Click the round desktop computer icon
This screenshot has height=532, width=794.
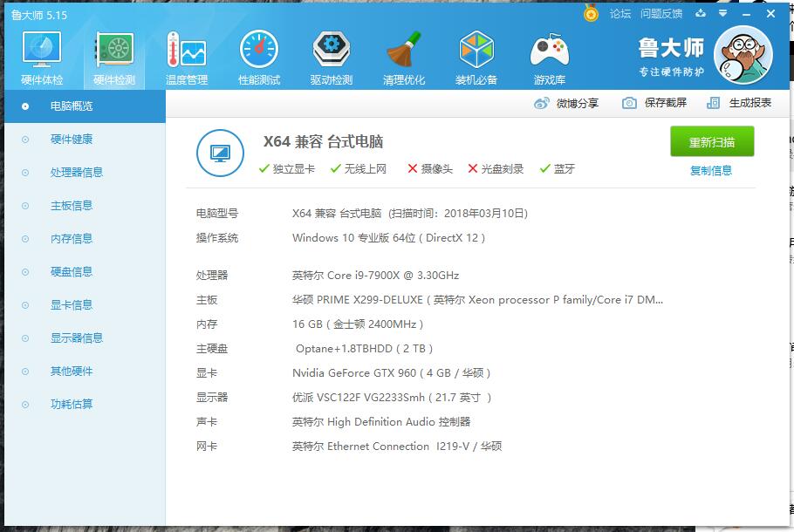220,153
